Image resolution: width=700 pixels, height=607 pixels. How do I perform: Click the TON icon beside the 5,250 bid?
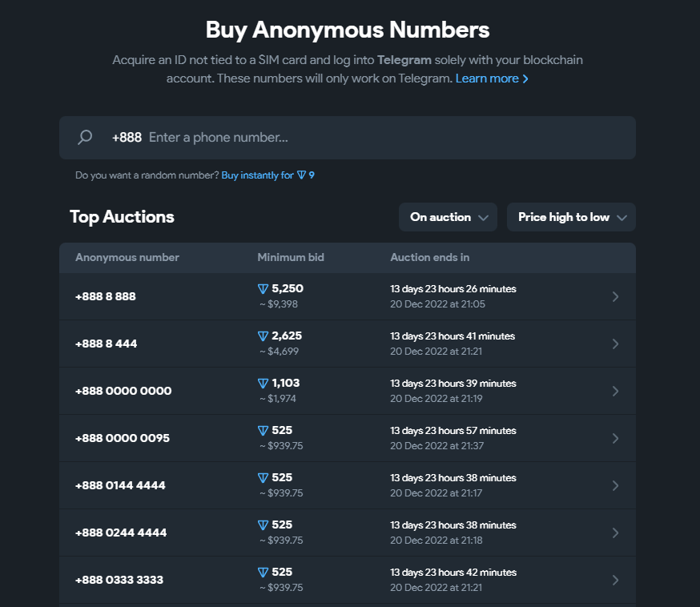point(263,289)
